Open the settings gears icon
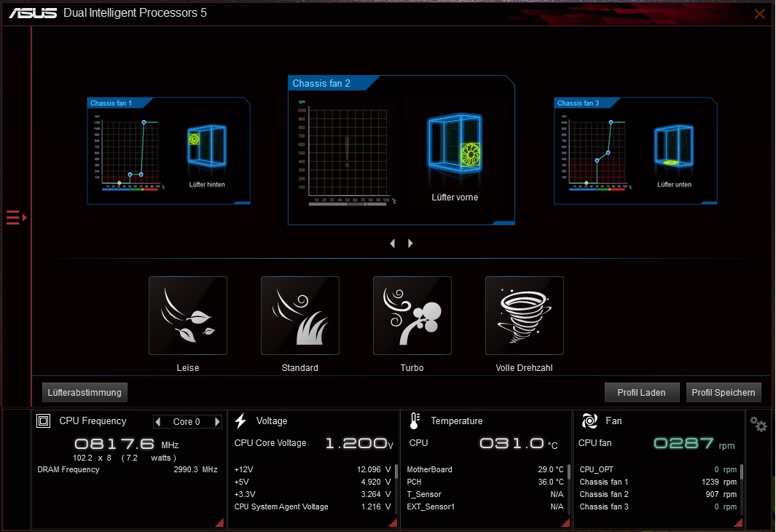 tap(759, 424)
